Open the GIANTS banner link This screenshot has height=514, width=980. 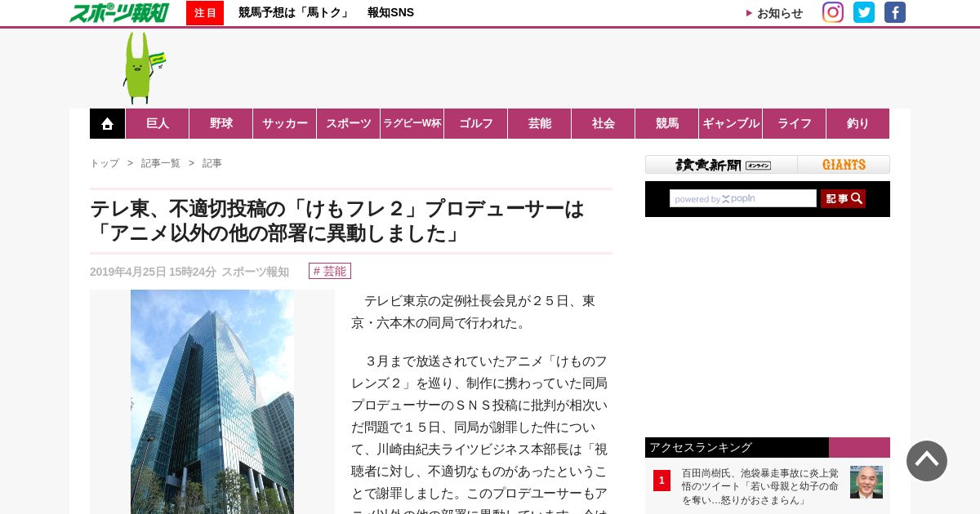coord(844,165)
